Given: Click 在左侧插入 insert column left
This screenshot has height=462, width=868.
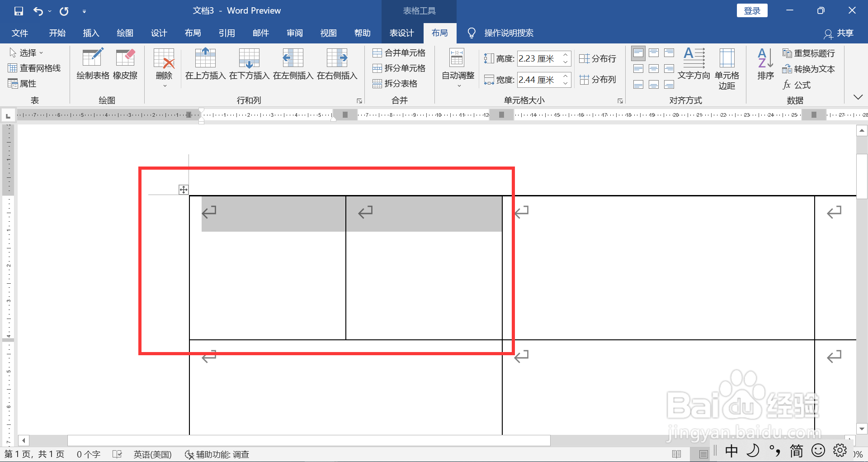Looking at the screenshot, I should [x=293, y=64].
